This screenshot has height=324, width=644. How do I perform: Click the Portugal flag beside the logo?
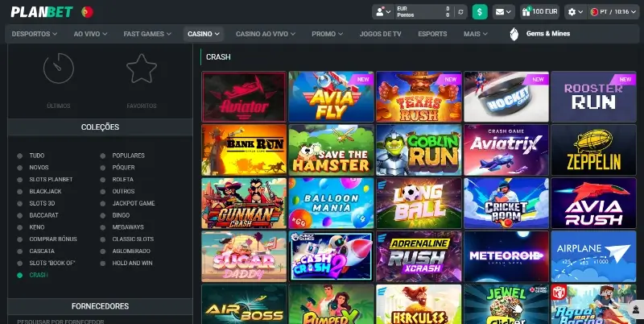87,11
